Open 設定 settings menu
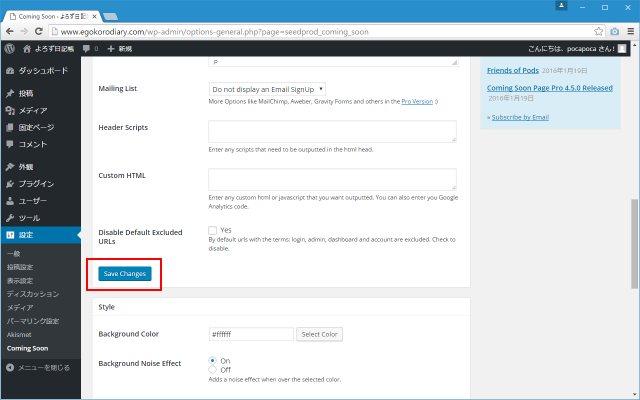 click(41, 235)
